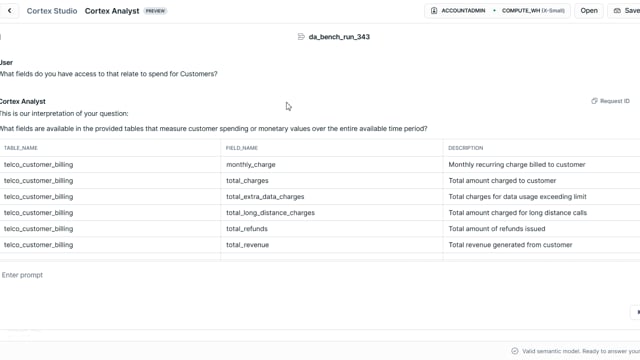
Task: Open the COMPUTE_WH warehouse selector
Action: click(533, 11)
